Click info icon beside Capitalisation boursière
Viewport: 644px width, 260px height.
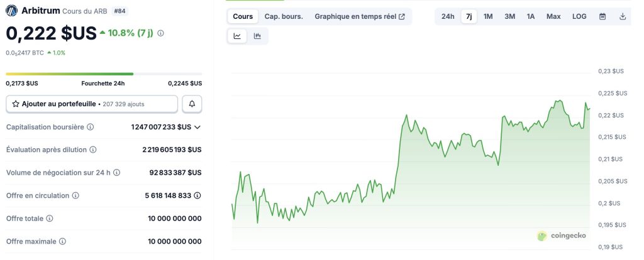(90, 127)
